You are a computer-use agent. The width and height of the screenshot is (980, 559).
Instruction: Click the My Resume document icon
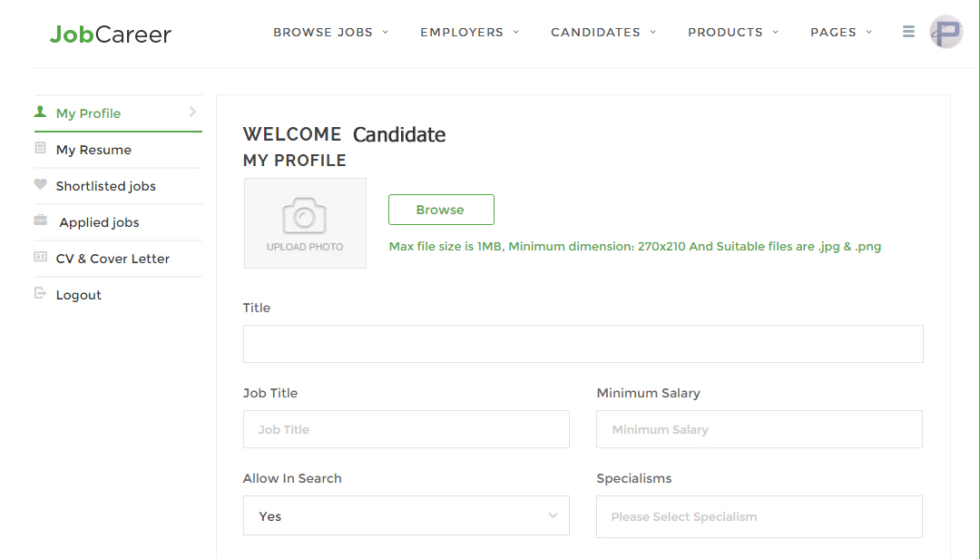pyautogui.click(x=40, y=149)
